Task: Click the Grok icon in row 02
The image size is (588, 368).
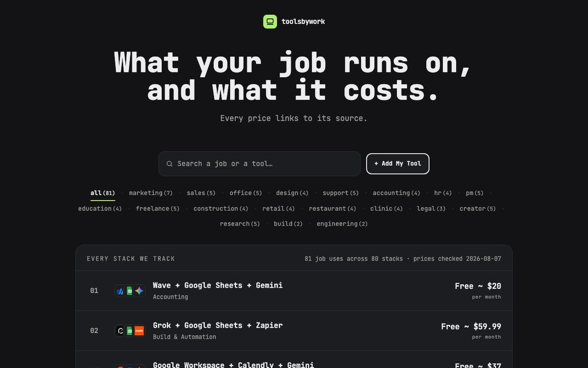Action: point(120,331)
